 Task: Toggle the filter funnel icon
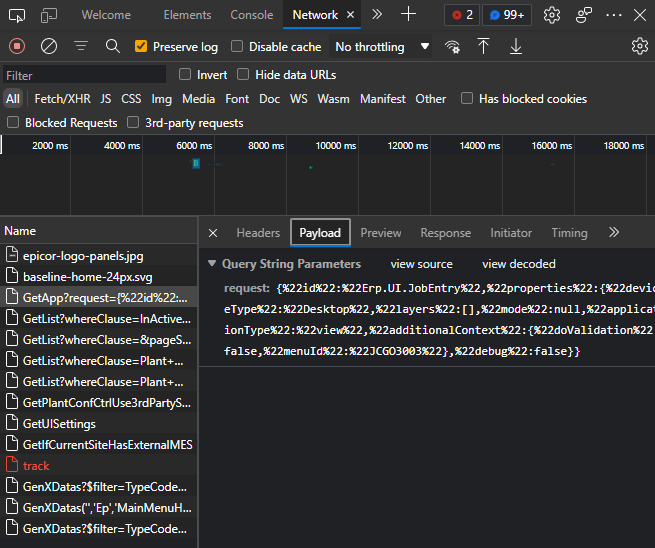(x=81, y=46)
